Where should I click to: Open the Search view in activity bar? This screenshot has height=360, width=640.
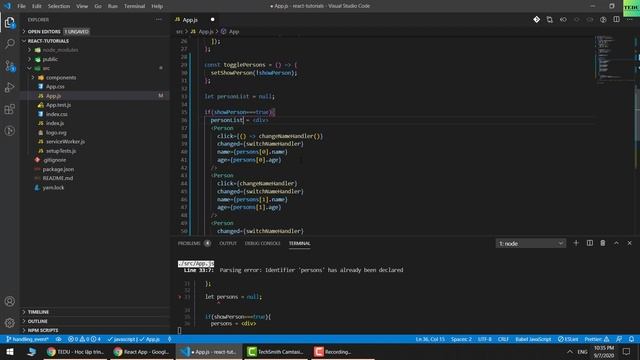point(10,44)
